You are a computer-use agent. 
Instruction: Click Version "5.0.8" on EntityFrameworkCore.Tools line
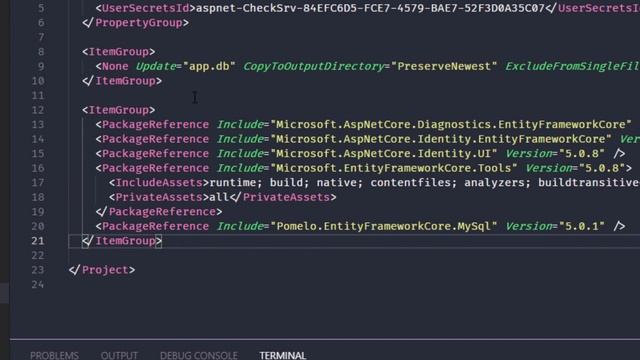pos(601,168)
